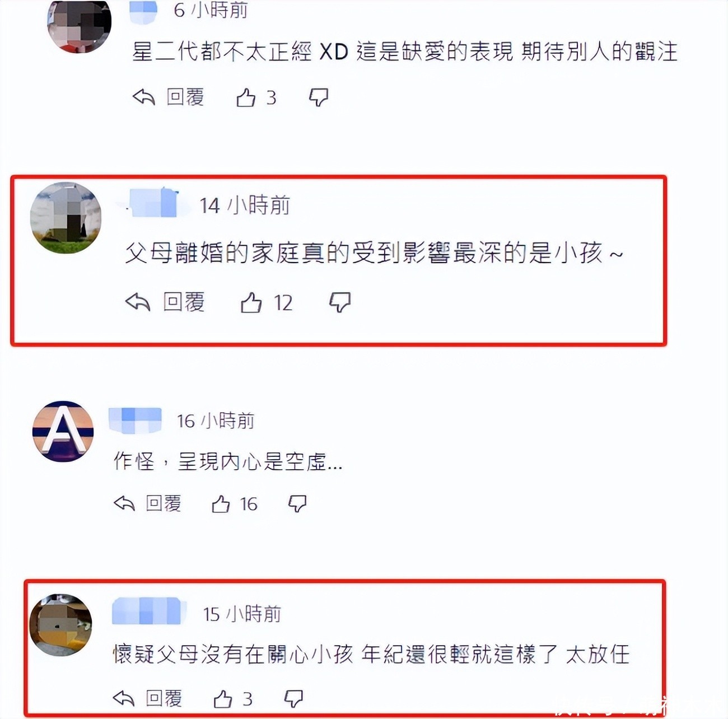Like the comment about 星二代 with thumbs-up
The width and height of the screenshot is (728, 719).
pyautogui.click(x=246, y=97)
